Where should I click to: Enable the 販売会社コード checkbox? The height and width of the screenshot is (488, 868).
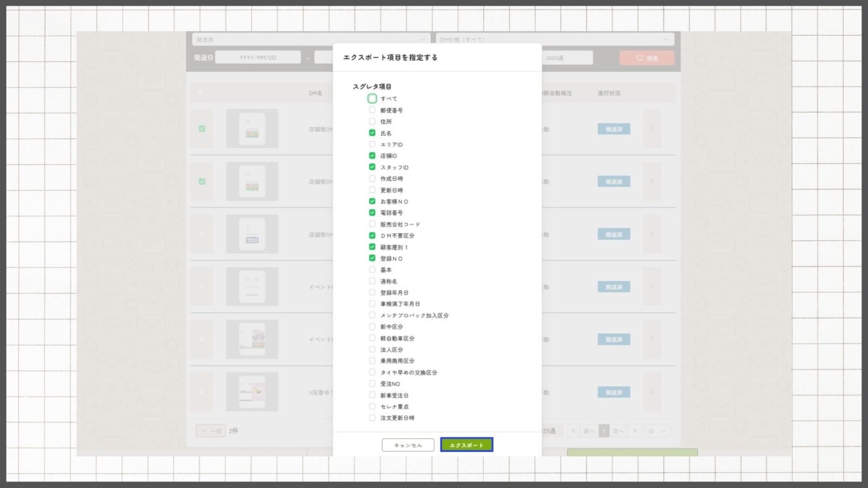click(372, 224)
